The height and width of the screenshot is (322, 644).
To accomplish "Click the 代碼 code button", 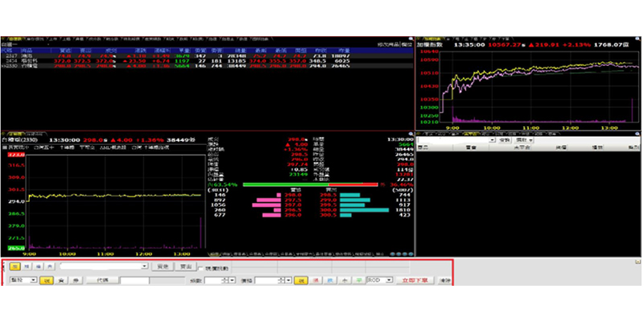I will [x=103, y=280].
